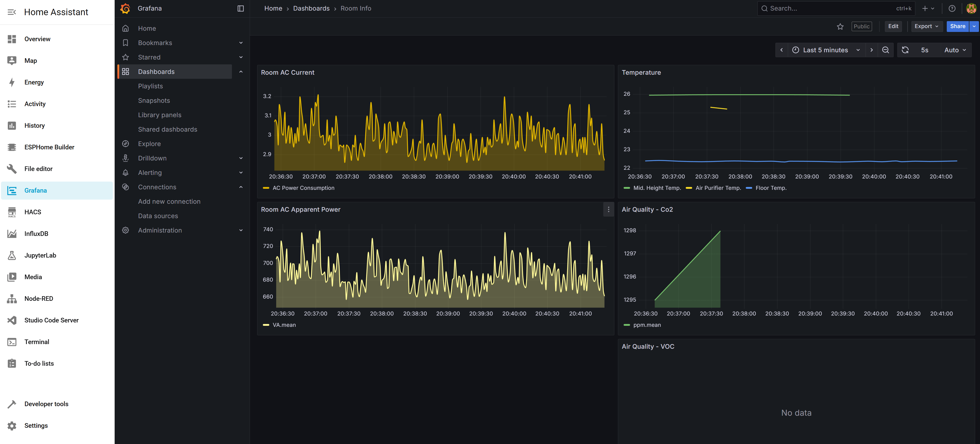
Task: Select Node-RED in Home Assistant sidebar
Action: click(x=38, y=298)
